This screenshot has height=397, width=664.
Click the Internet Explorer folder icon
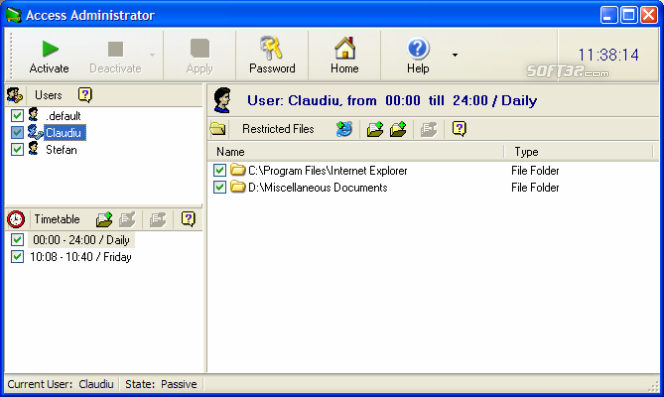(238, 170)
